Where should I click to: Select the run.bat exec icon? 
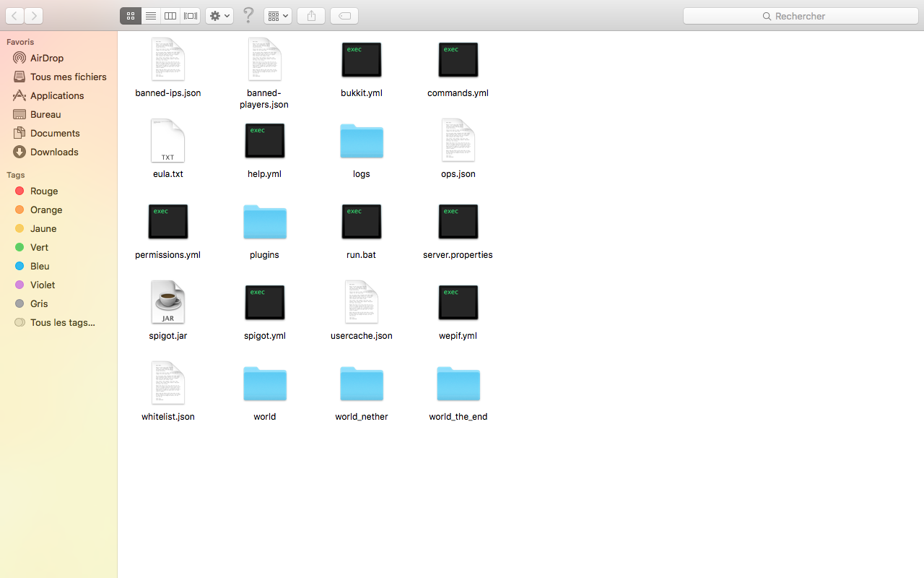361,221
